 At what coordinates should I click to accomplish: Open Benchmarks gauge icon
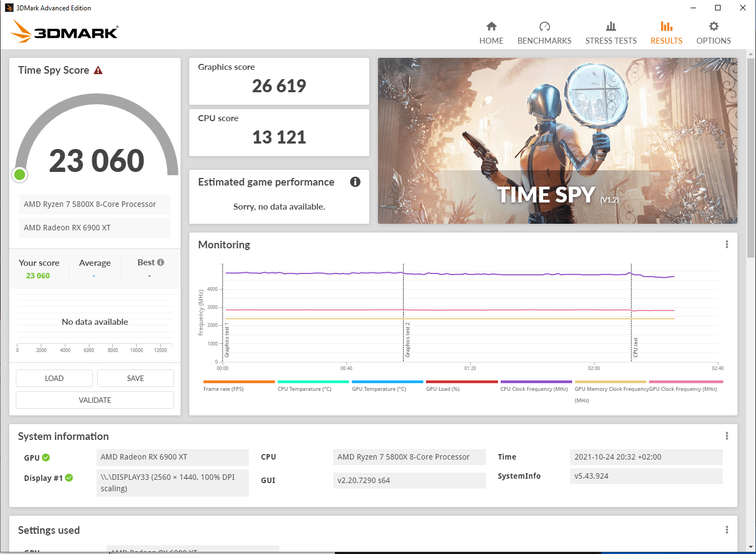coord(544,26)
